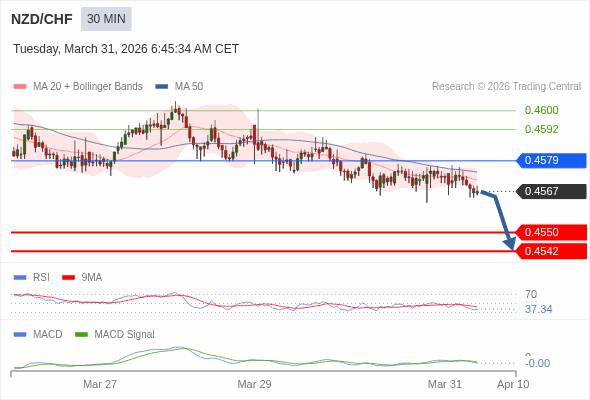Click the 9MA legend label
The image size is (590, 400).
click(92, 278)
